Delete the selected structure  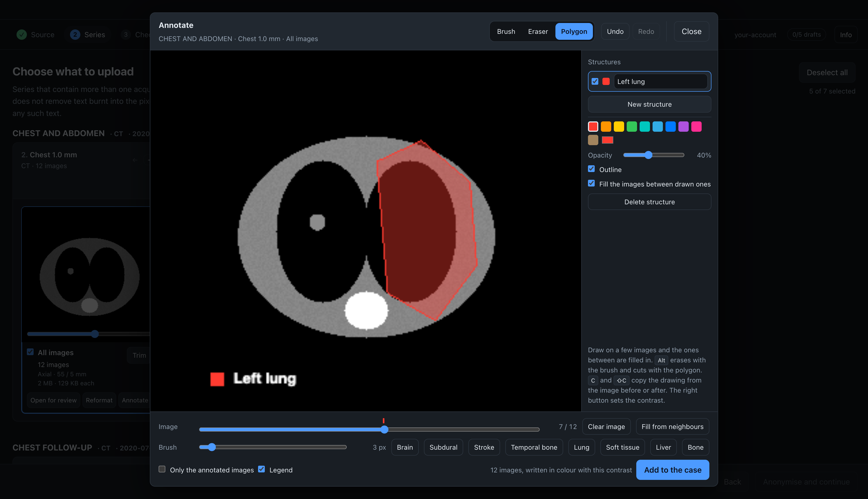[x=649, y=202]
